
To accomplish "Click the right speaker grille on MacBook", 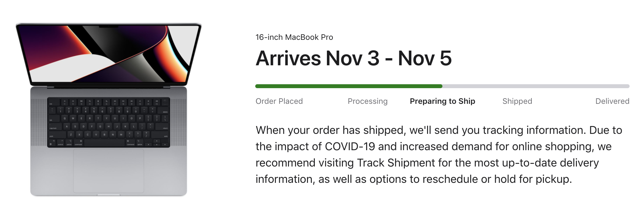I will coord(178,122).
